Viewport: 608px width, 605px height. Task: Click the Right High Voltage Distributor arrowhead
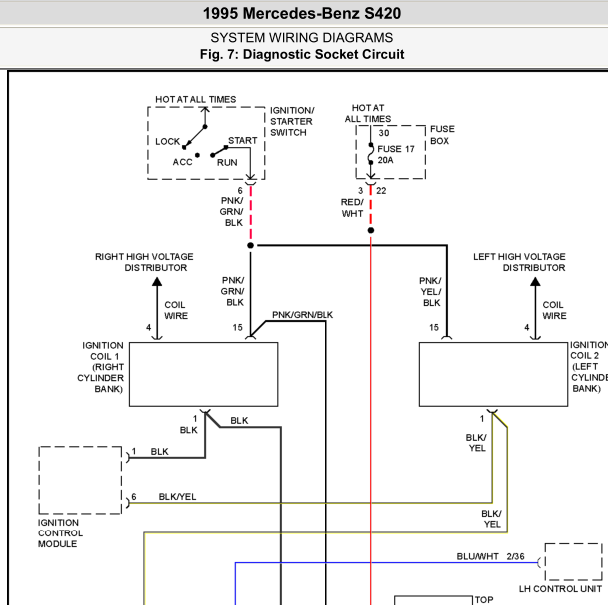[157, 282]
